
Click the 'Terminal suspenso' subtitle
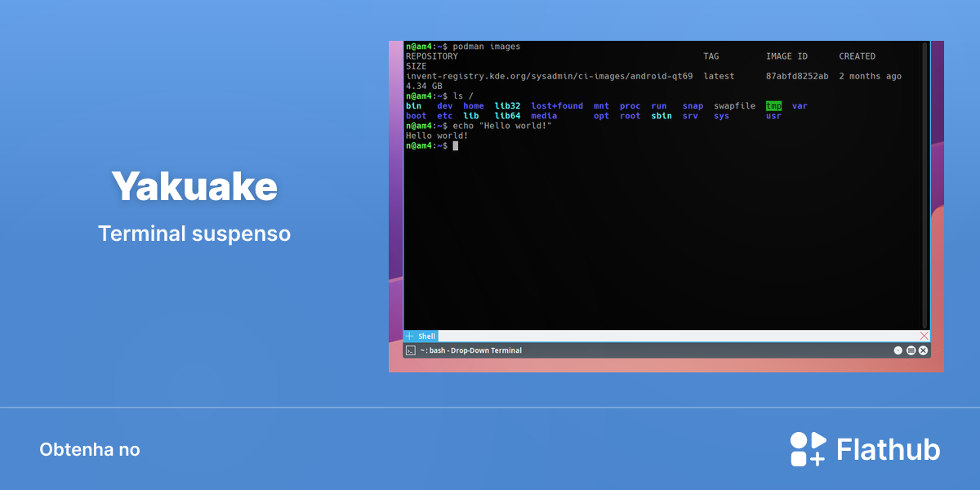click(x=194, y=234)
